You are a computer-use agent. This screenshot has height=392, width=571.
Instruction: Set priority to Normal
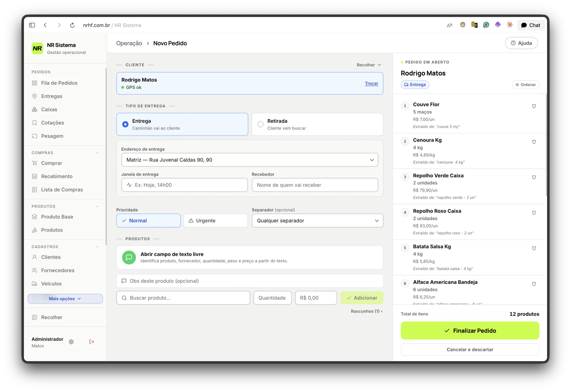pyautogui.click(x=148, y=221)
